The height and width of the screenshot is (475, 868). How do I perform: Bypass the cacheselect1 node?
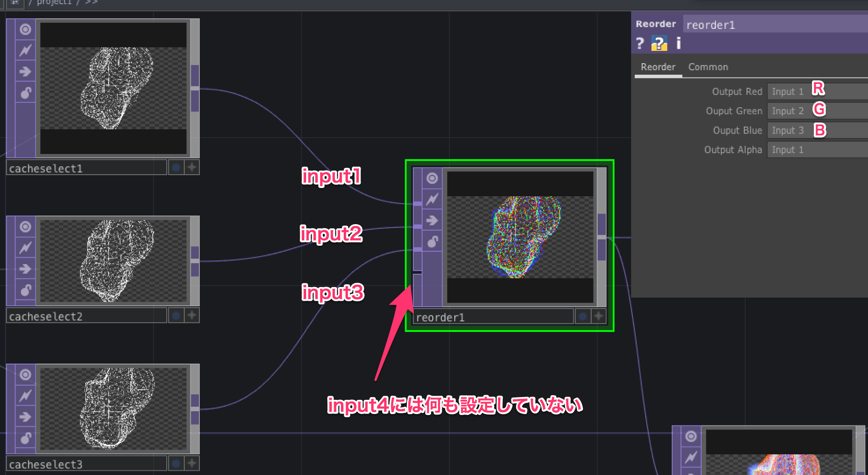point(26,72)
